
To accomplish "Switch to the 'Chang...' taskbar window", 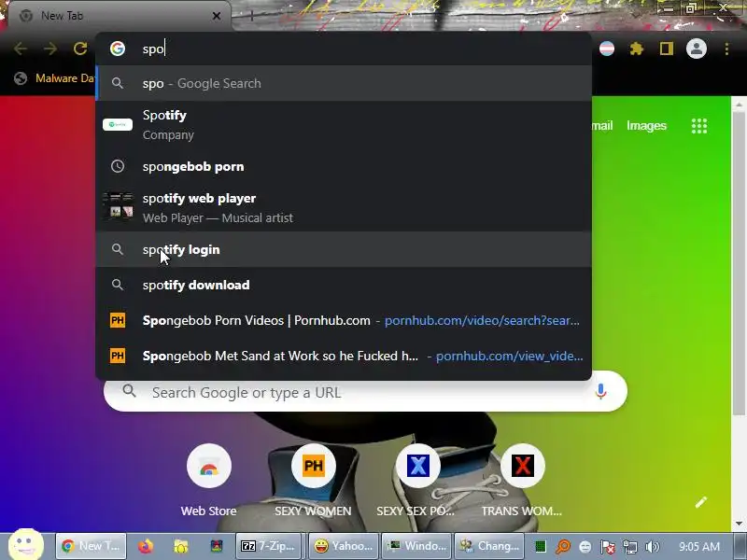I will click(x=489, y=546).
